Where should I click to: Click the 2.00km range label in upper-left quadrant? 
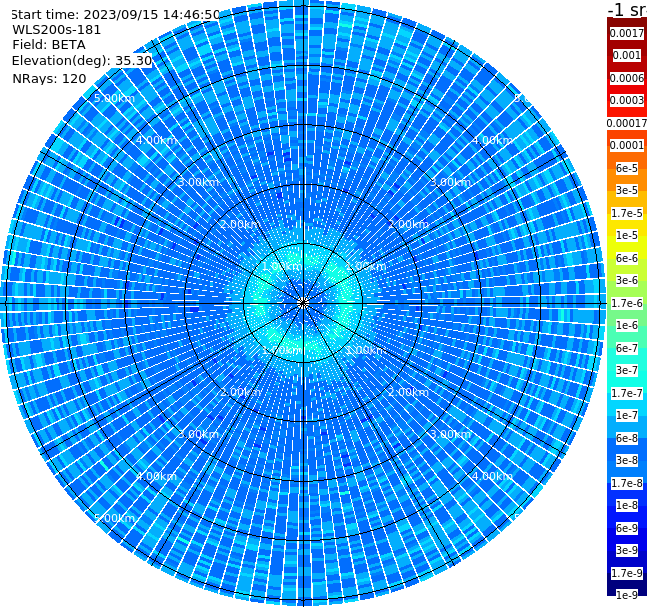click(240, 224)
